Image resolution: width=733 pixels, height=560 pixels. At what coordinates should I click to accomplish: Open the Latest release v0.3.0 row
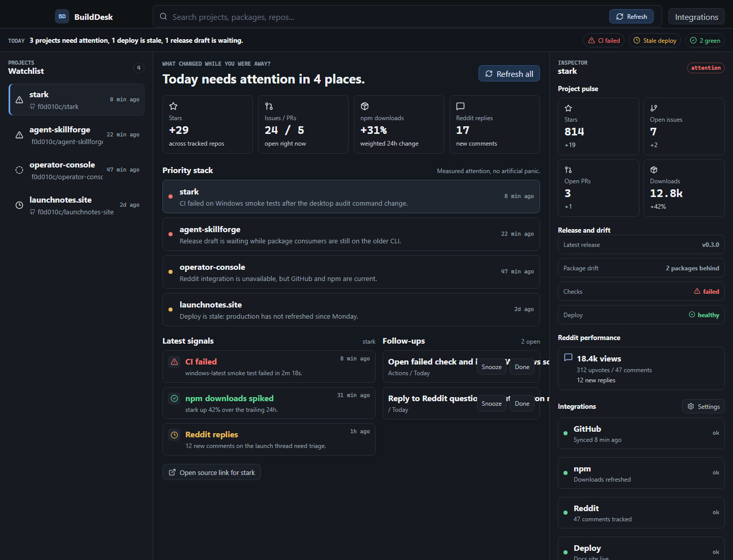(x=641, y=245)
